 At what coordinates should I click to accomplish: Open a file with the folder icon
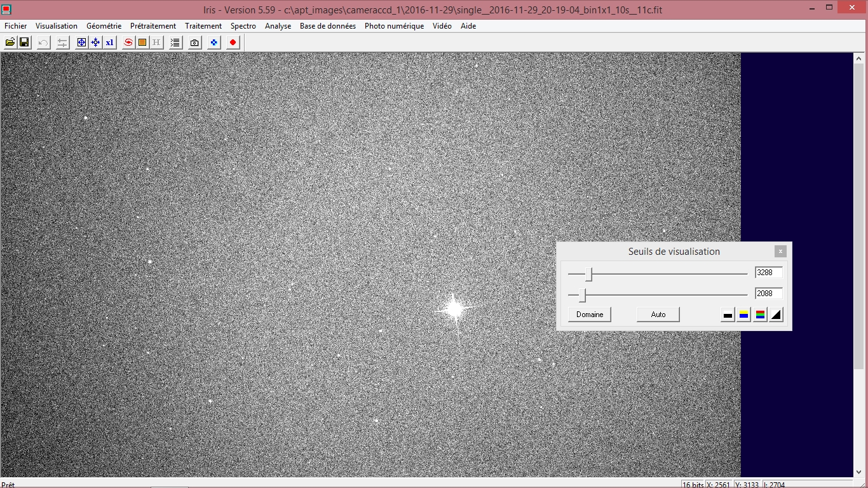[10, 43]
